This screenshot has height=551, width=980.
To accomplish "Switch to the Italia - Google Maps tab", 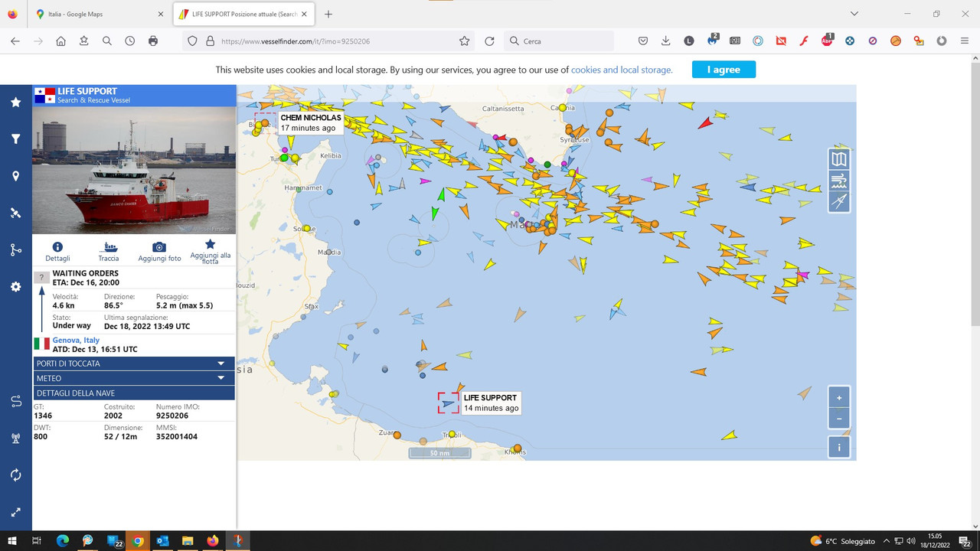I will point(100,15).
